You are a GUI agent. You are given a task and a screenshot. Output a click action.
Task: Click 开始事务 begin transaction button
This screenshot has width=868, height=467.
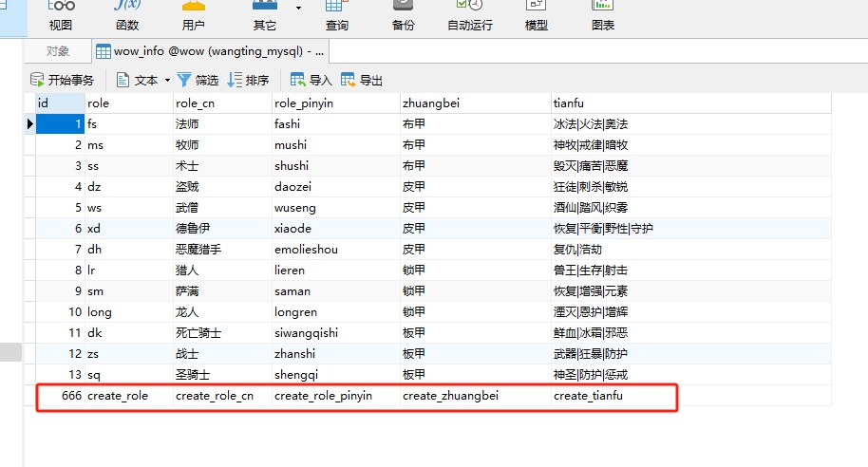62,81
